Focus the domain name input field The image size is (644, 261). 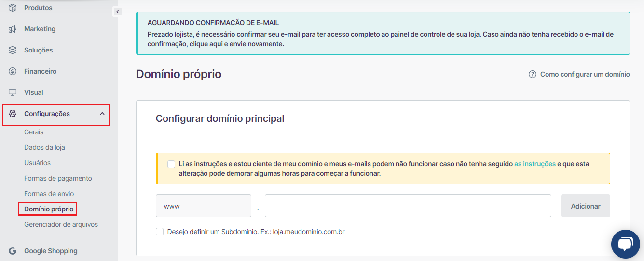pos(408,206)
